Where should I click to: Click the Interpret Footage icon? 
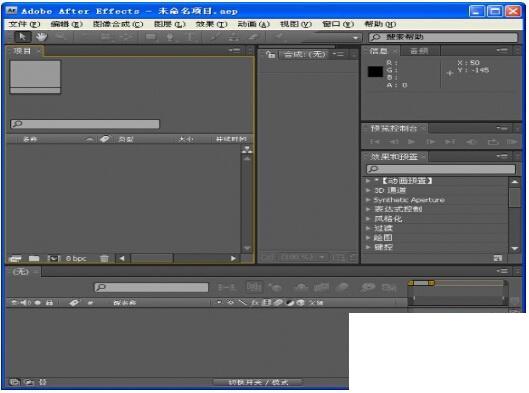point(16,259)
